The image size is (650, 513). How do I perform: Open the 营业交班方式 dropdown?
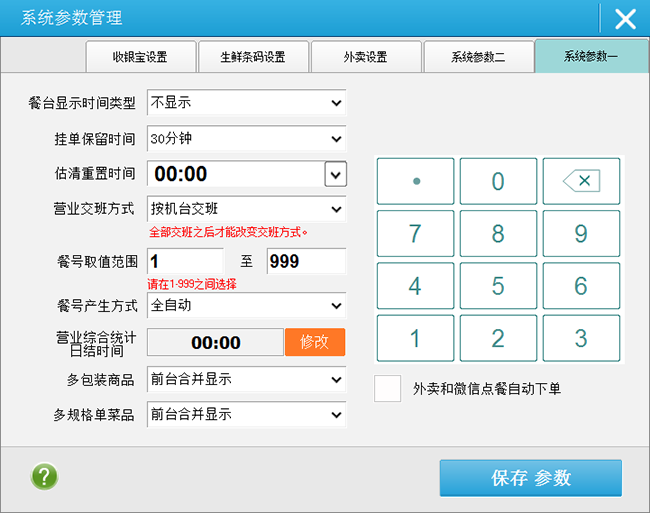click(x=246, y=209)
